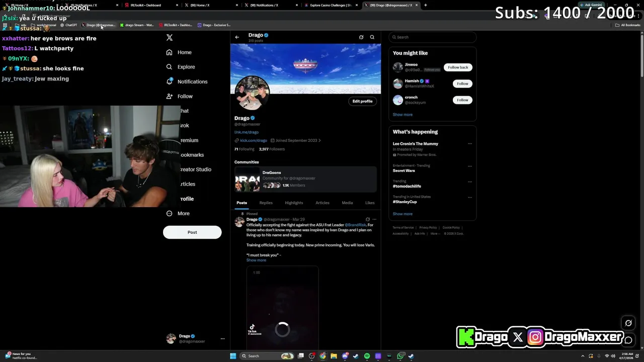The image size is (644, 362).
Task: Open the account switcher three-dots menu
Action: click(222, 339)
